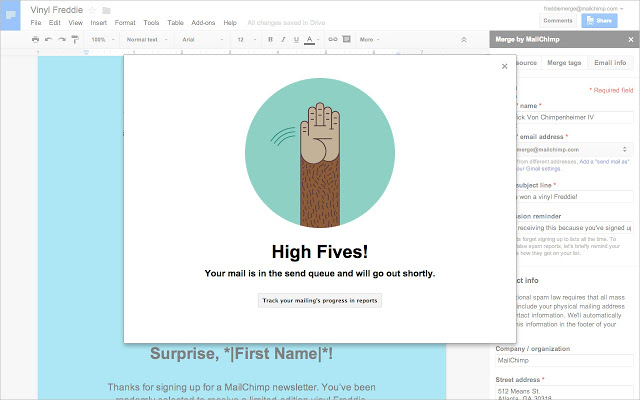Open the text color picker
The height and width of the screenshot is (400, 640).
309,40
